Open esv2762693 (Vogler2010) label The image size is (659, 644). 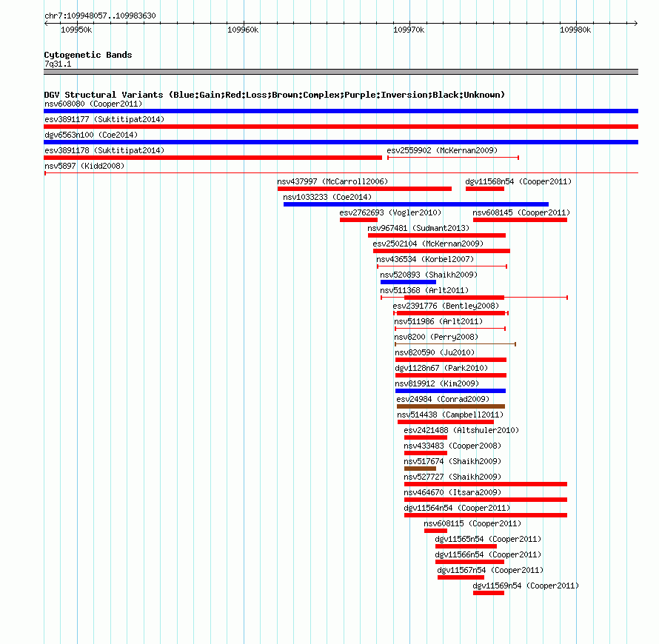[x=390, y=212]
